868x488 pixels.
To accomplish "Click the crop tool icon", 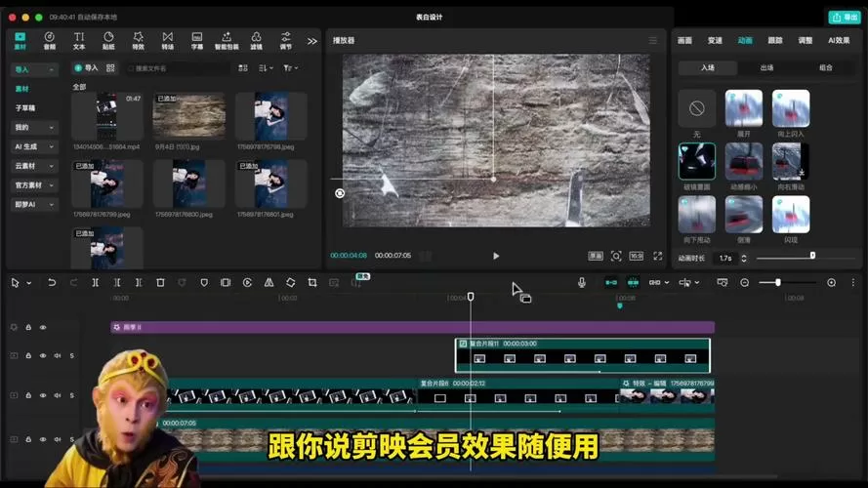I will coord(312,283).
